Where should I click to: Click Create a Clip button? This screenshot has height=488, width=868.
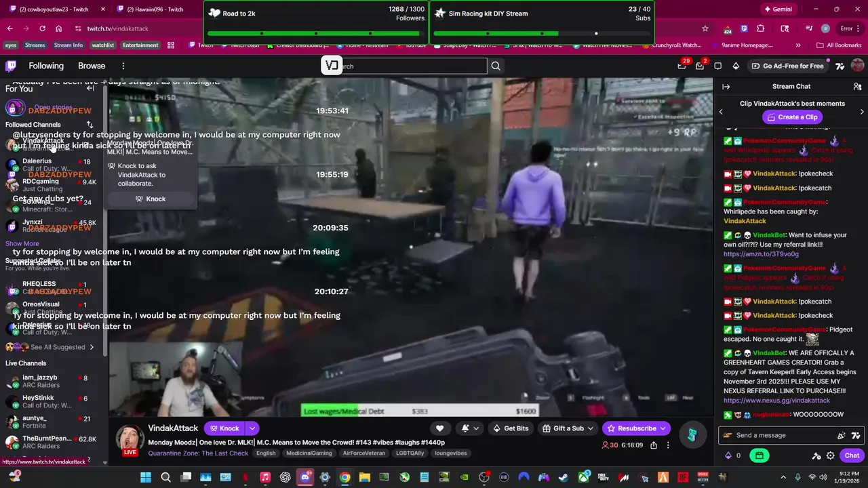pyautogui.click(x=791, y=117)
